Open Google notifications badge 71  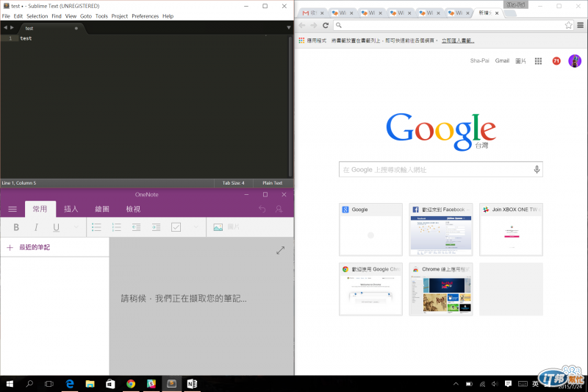(556, 61)
